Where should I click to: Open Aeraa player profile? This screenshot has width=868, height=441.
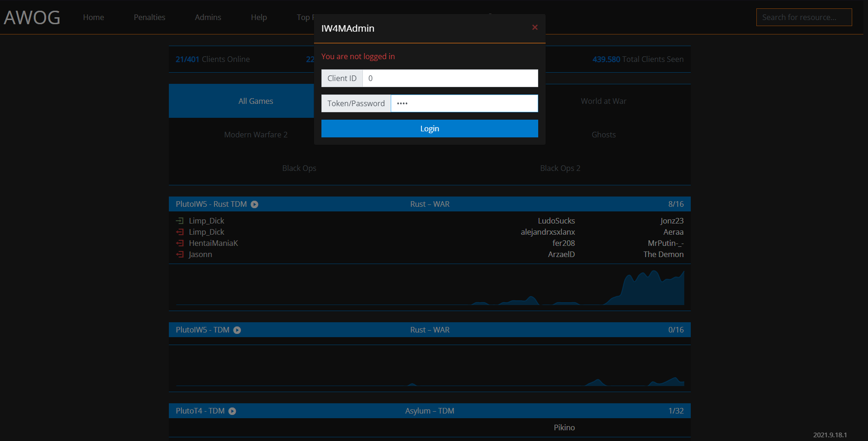pos(674,232)
